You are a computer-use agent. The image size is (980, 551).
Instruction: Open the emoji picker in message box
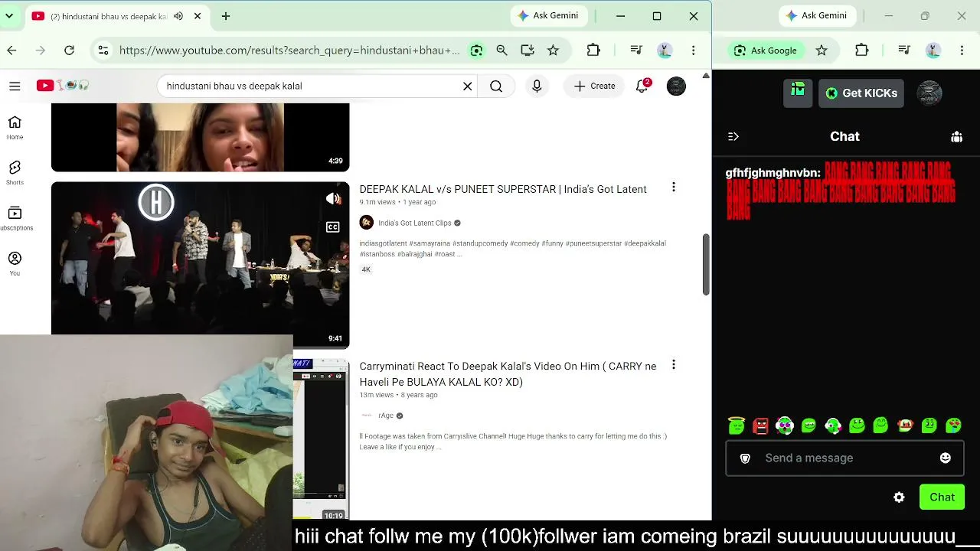pos(946,458)
